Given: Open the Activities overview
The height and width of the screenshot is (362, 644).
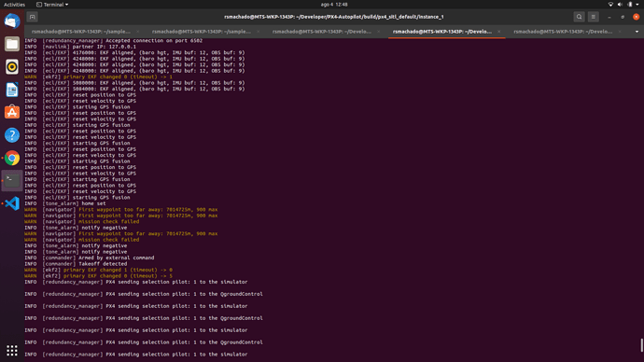Looking at the screenshot, I should [14, 5].
